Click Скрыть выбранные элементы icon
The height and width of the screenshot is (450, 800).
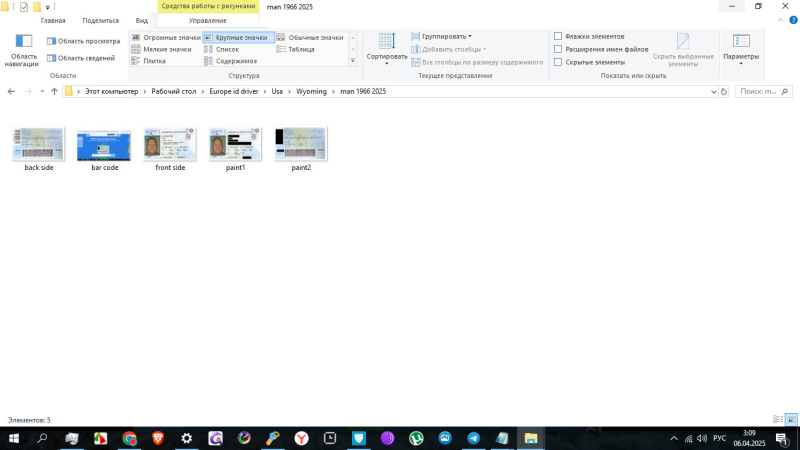pos(683,47)
